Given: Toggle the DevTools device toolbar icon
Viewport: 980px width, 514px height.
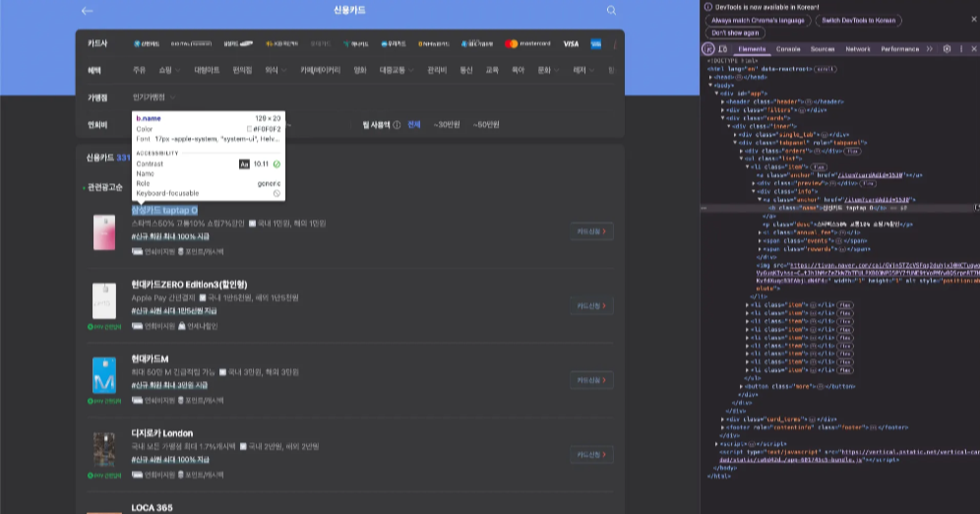Looking at the screenshot, I should tap(723, 49).
